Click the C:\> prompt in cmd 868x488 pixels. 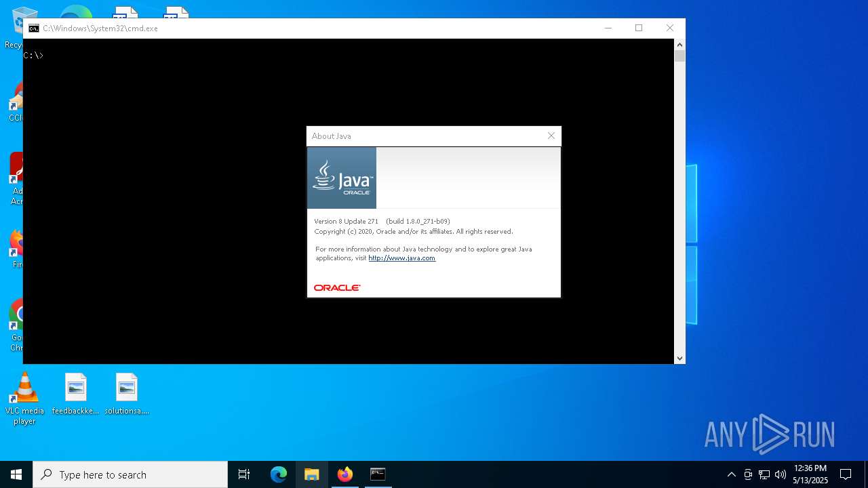33,56
